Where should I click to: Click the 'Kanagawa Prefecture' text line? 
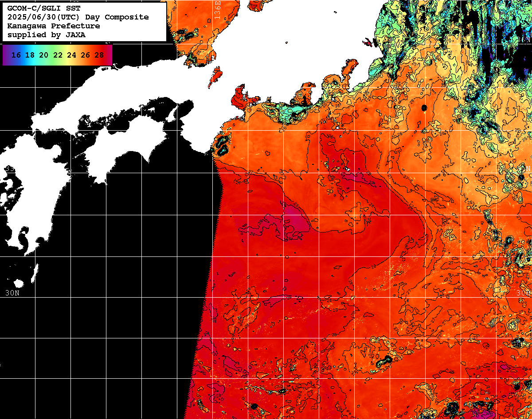[54, 26]
